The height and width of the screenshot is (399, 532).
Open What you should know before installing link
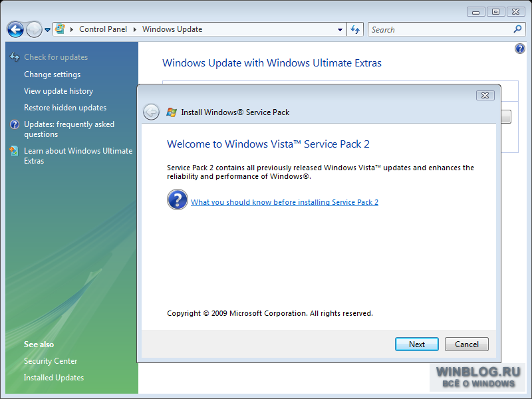click(285, 202)
